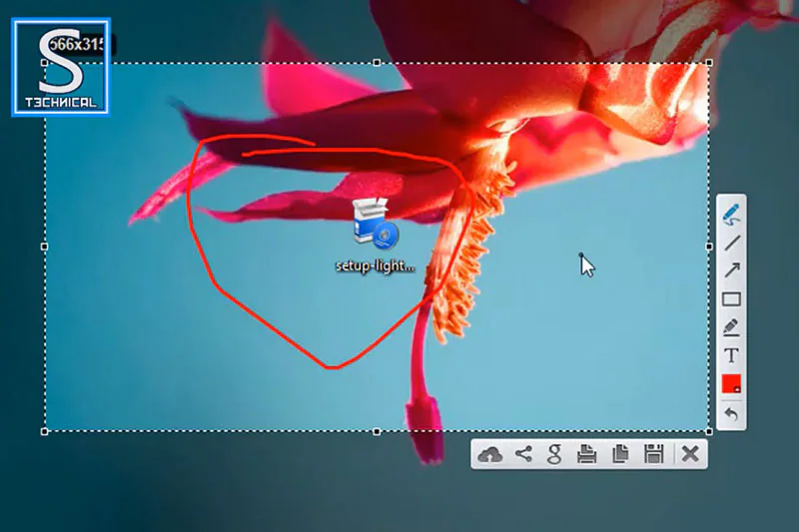Click the right-middle selection resize handle
The width and height of the screenshot is (799, 532).
(709, 247)
